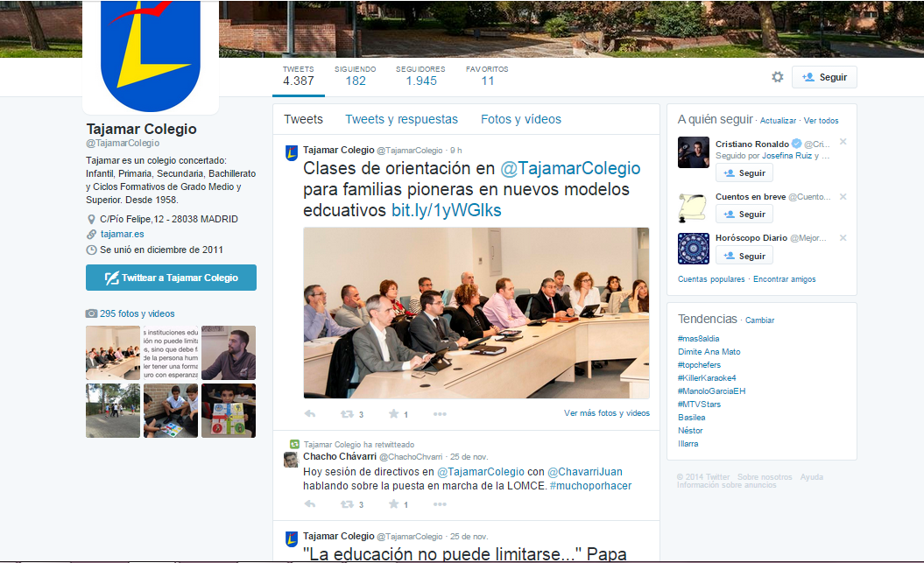Open the meeting room tweet photo
Viewport: 924px width, 563px height.
[x=476, y=313]
